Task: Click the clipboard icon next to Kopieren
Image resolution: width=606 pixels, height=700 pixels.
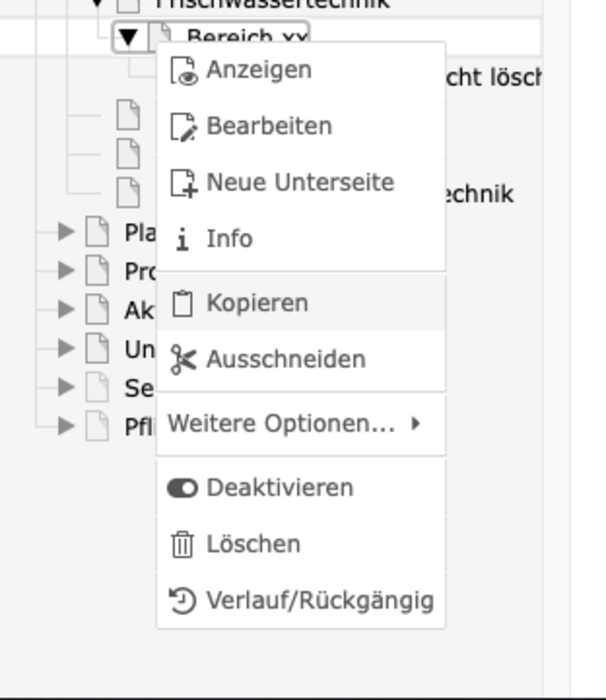Action: click(182, 303)
